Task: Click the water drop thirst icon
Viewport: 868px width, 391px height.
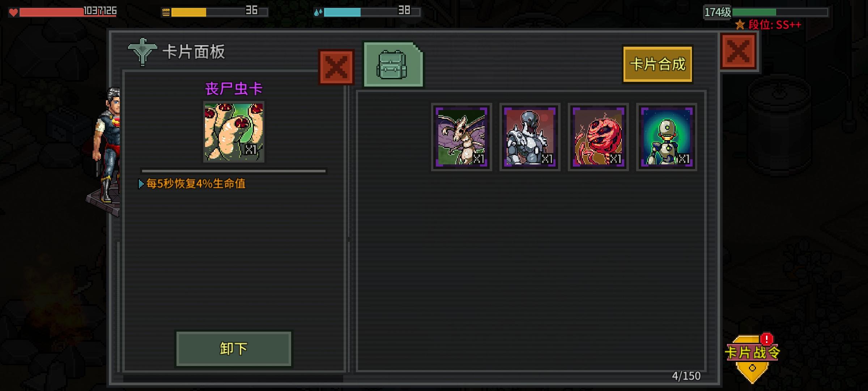Action: tap(318, 13)
